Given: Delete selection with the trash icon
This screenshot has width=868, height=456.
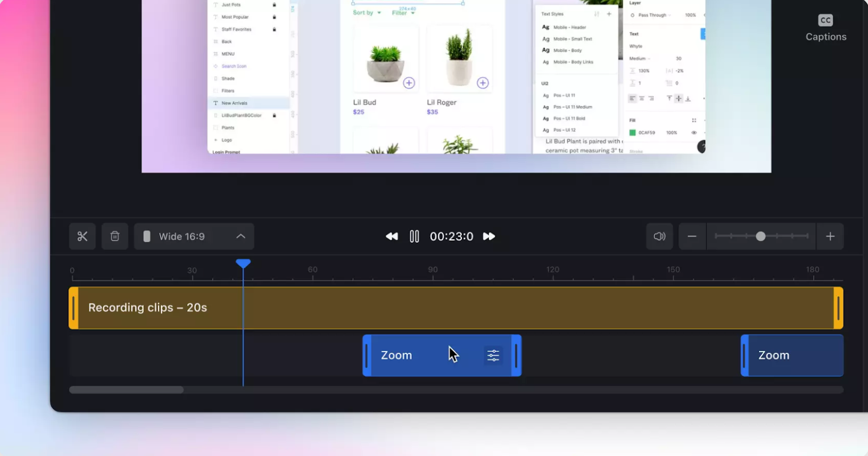Looking at the screenshot, I should (115, 236).
